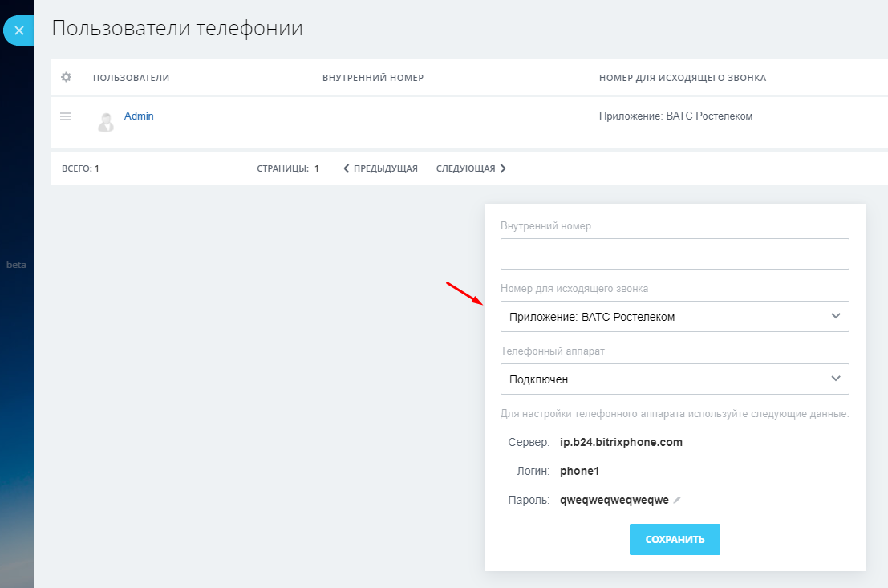Open the Номер для исходящего звонка dropdown
This screenshot has height=588, width=888.
point(675,316)
